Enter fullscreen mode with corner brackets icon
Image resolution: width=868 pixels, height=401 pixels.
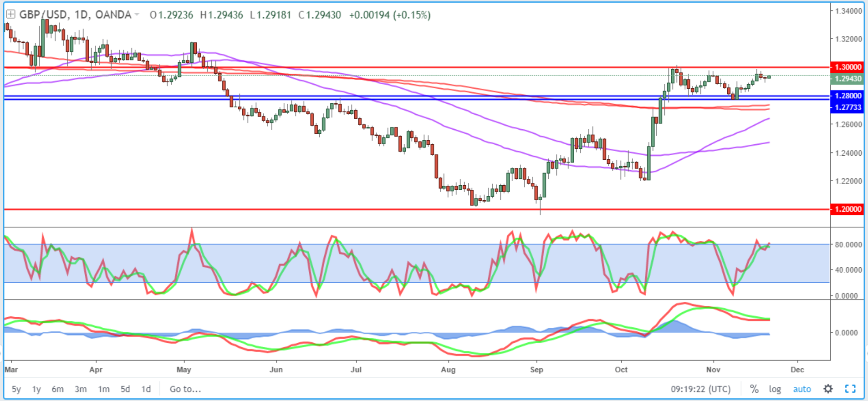[x=850, y=389]
